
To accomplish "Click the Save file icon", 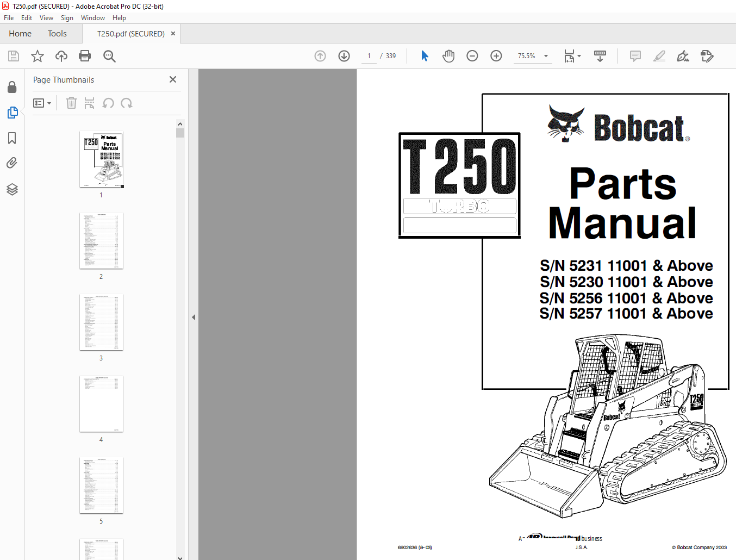I will tap(14, 56).
